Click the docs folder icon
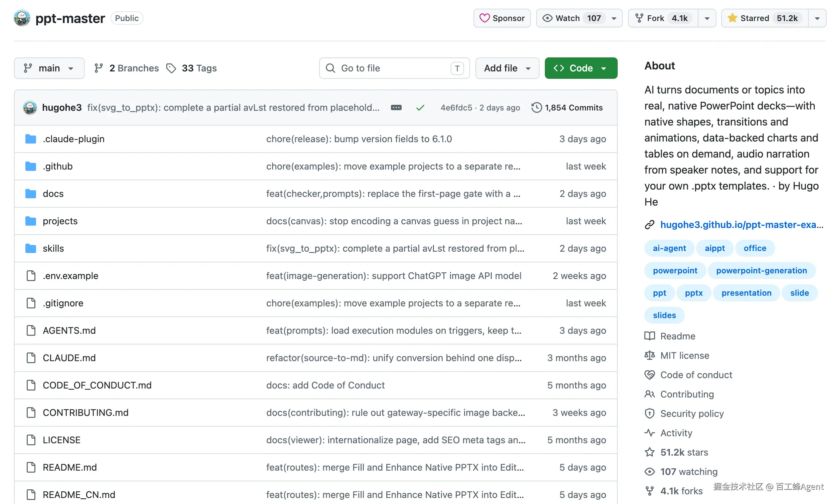This screenshot has height=504, width=836. point(30,194)
